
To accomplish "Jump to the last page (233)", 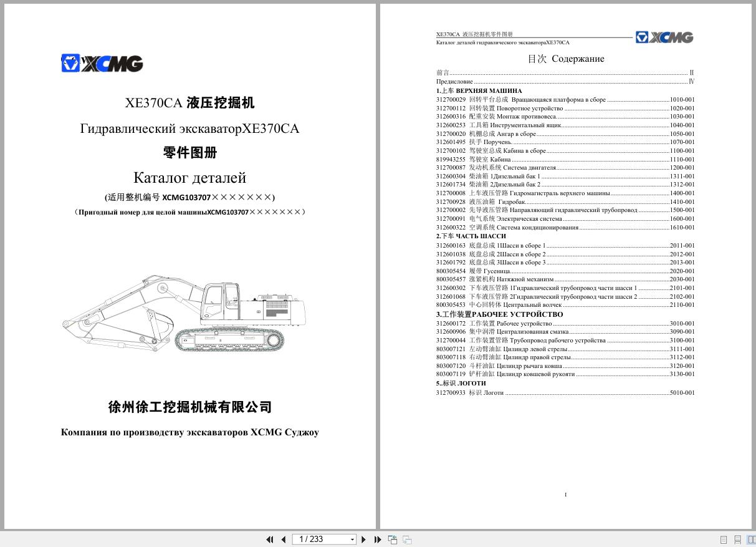I will 377,539.
